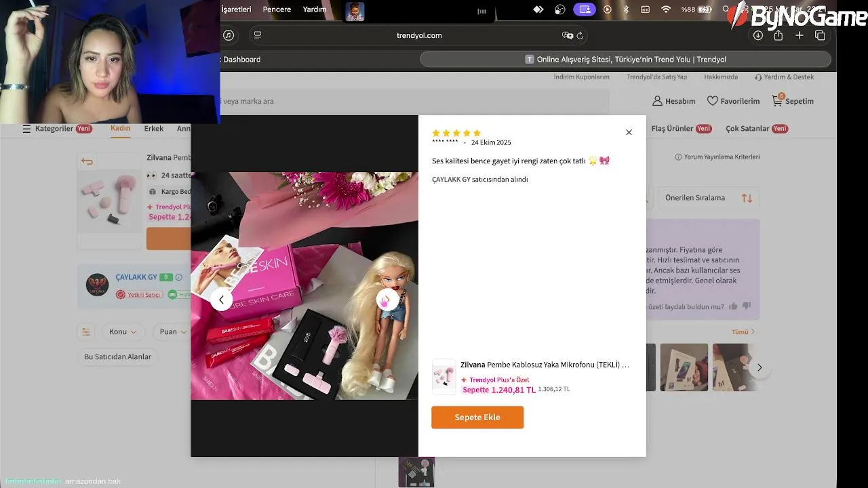Image resolution: width=868 pixels, height=488 pixels.
Task: Open the small photo thumbnail below popup
Action: pyautogui.click(x=416, y=472)
